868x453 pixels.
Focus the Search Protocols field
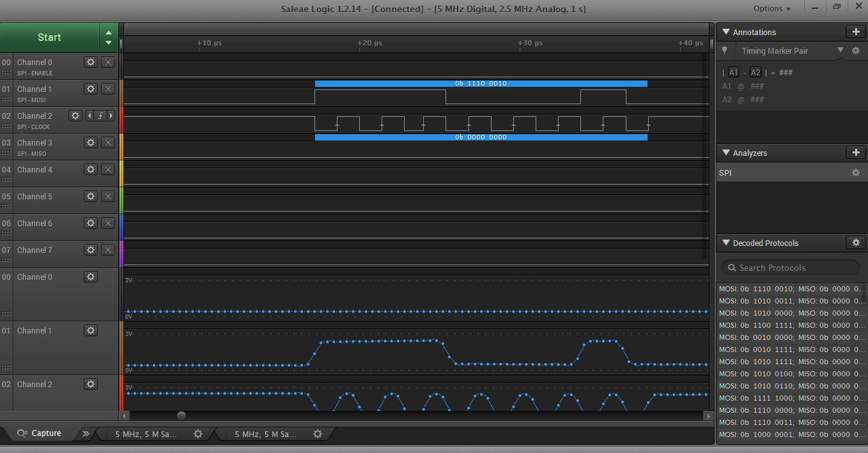[791, 268]
